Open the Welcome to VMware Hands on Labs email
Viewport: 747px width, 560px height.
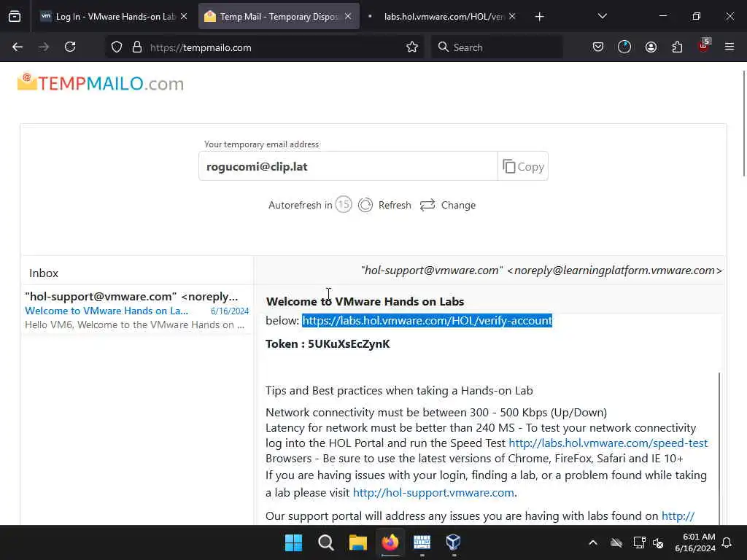click(136, 311)
